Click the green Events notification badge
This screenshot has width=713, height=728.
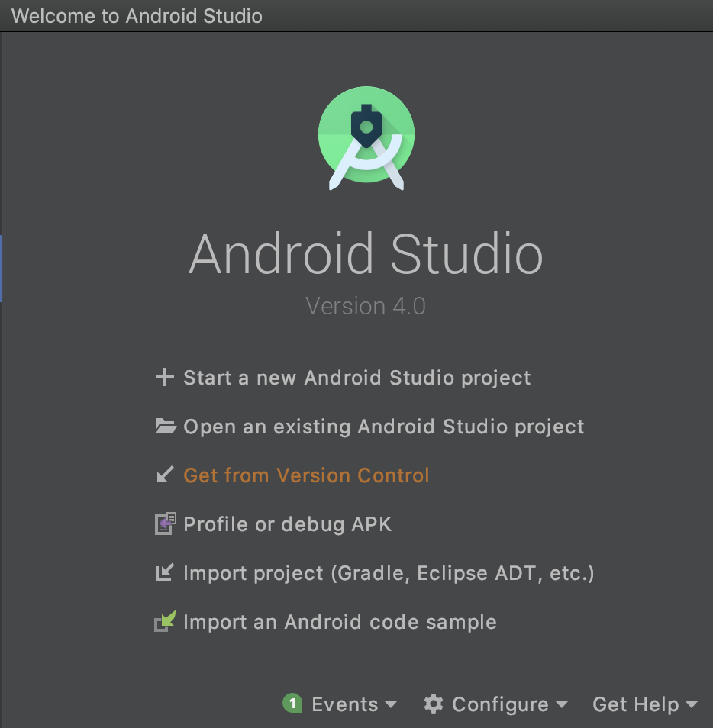(292, 703)
